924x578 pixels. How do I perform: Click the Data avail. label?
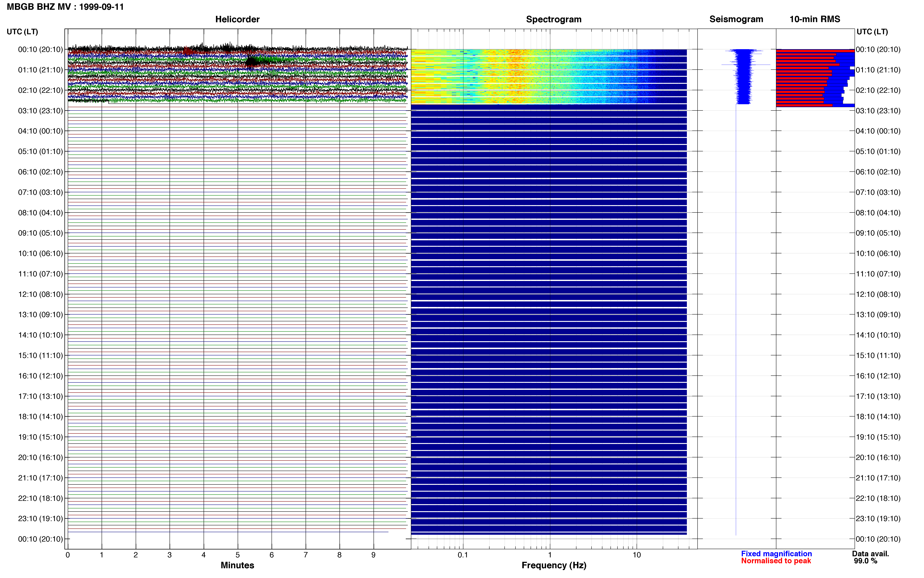point(870,554)
